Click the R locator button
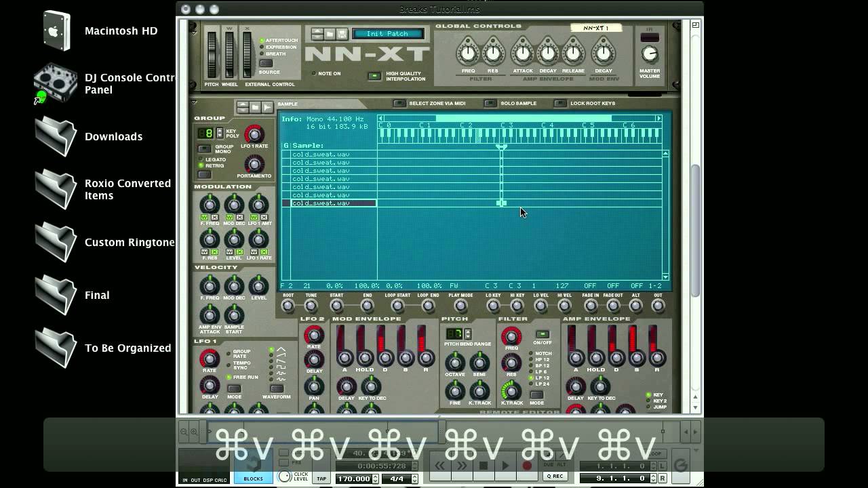This screenshot has width=868, height=488. tap(663, 479)
